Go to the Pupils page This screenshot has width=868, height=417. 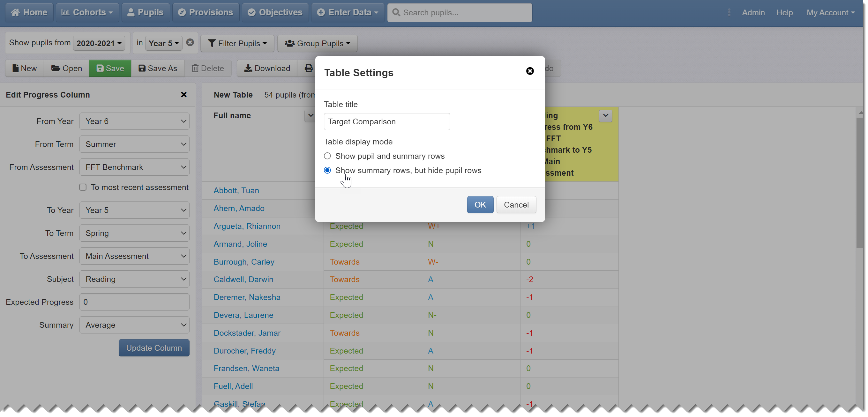pos(146,12)
